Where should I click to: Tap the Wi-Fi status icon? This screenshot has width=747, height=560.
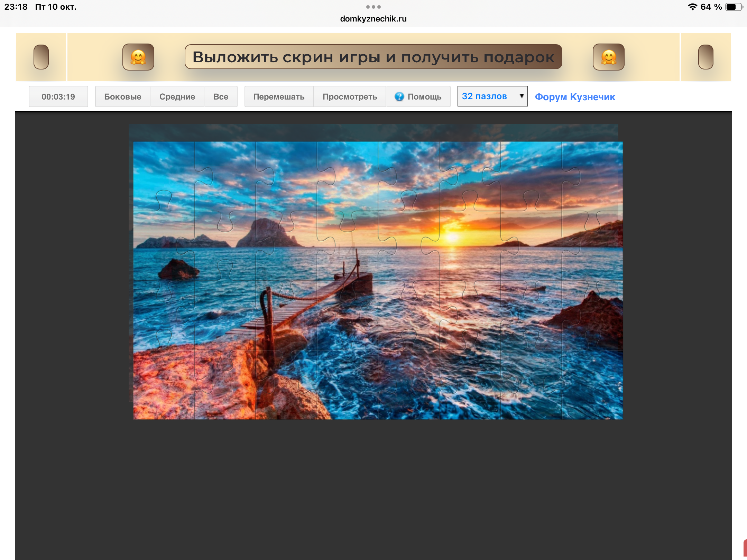pyautogui.click(x=692, y=7)
